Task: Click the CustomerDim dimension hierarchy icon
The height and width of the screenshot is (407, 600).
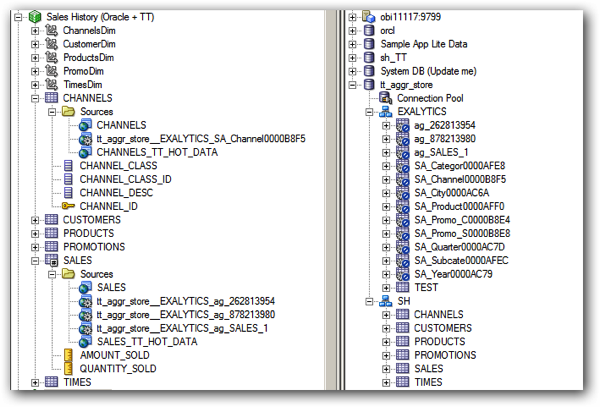Action: coord(52,44)
